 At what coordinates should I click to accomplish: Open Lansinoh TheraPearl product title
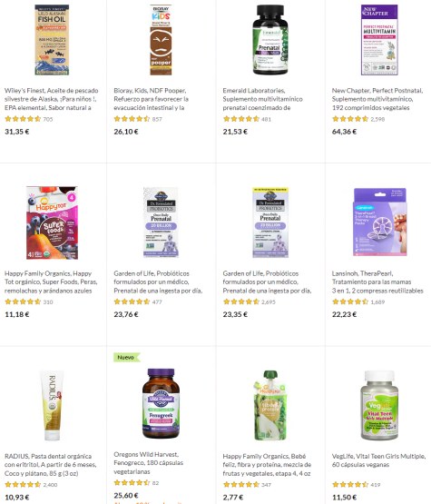click(377, 282)
